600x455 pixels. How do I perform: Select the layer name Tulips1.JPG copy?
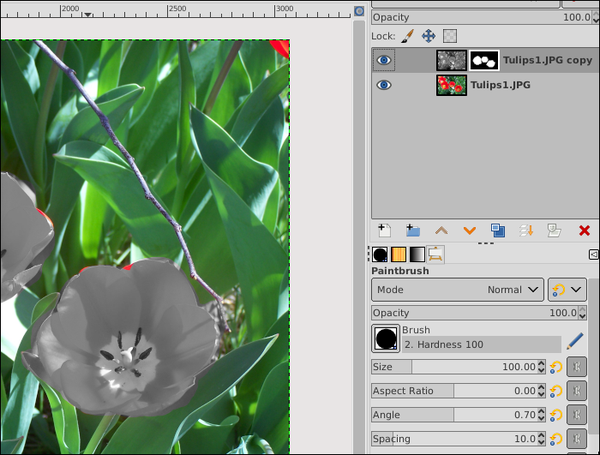tap(548, 60)
